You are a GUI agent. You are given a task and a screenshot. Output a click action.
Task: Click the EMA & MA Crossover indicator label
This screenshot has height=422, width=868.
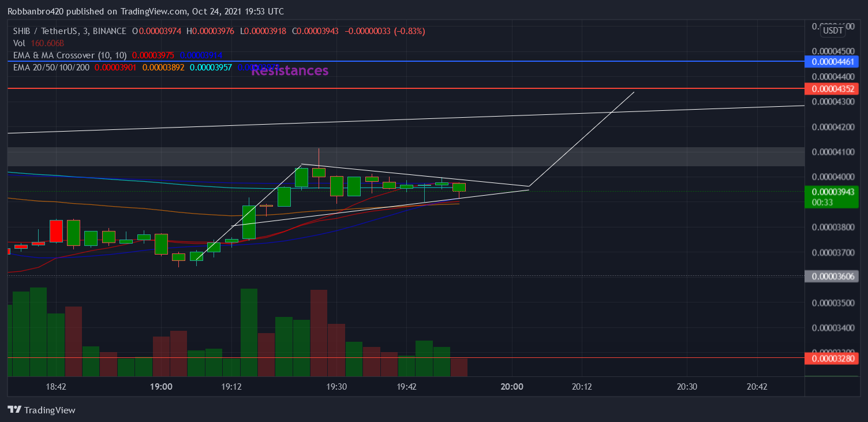pyautogui.click(x=69, y=55)
